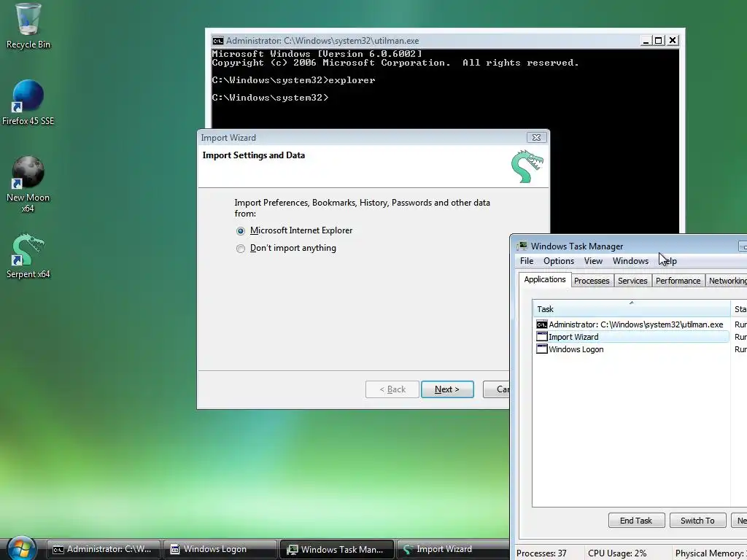Click the partially hidden Cancel button
This screenshot has height=560, width=747.
pyautogui.click(x=496, y=389)
